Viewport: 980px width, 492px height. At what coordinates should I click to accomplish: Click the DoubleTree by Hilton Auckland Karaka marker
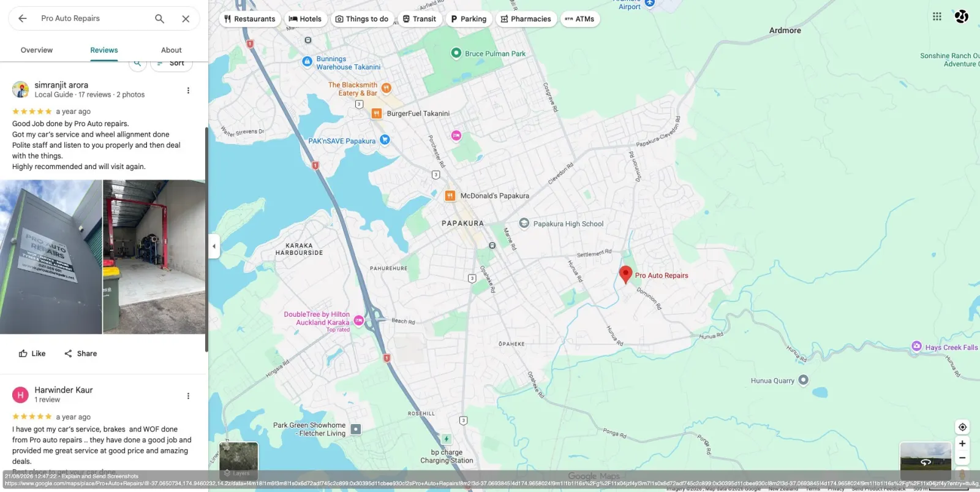tap(359, 320)
